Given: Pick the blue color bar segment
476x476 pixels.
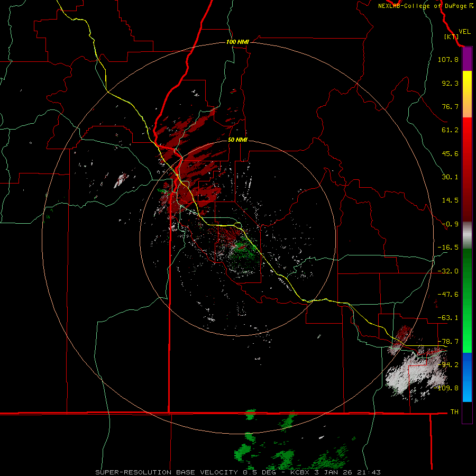Looking at the screenshot, I should pos(467,377).
